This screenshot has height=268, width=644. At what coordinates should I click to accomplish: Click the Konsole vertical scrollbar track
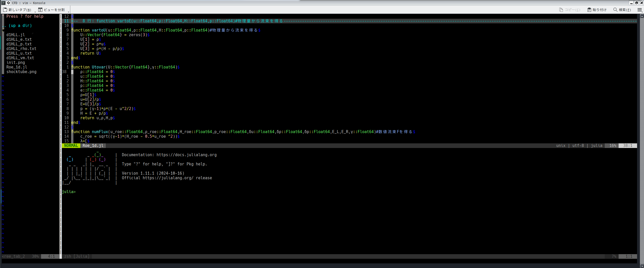coord(642,141)
